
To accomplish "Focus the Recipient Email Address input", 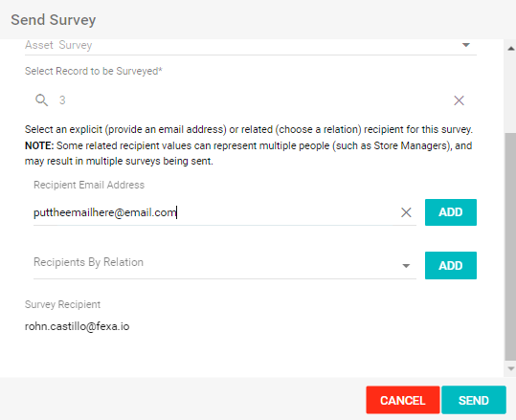I will [217, 212].
